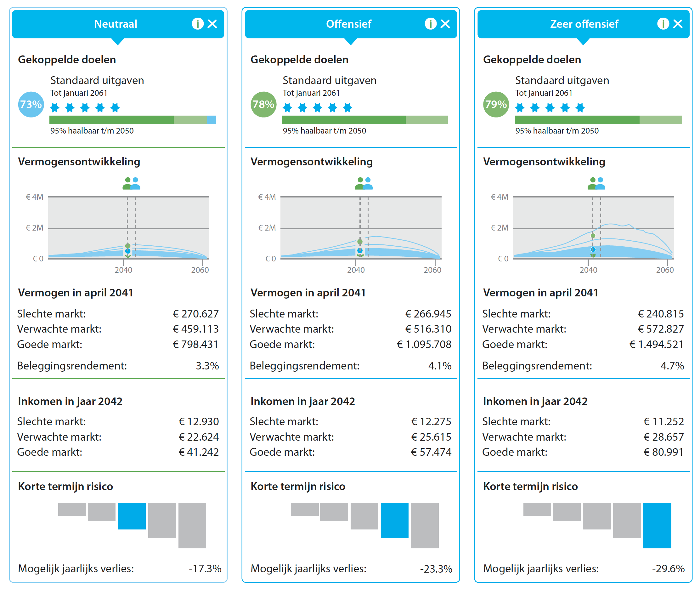Close the Zeer offensief card
The height and width of the screenshot is (589, 700).
677,24
